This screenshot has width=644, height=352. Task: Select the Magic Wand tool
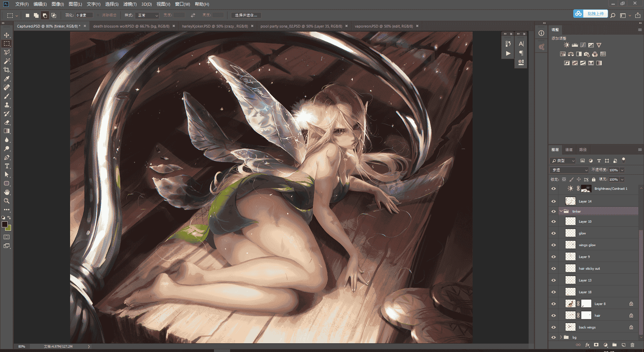point(7,61)
